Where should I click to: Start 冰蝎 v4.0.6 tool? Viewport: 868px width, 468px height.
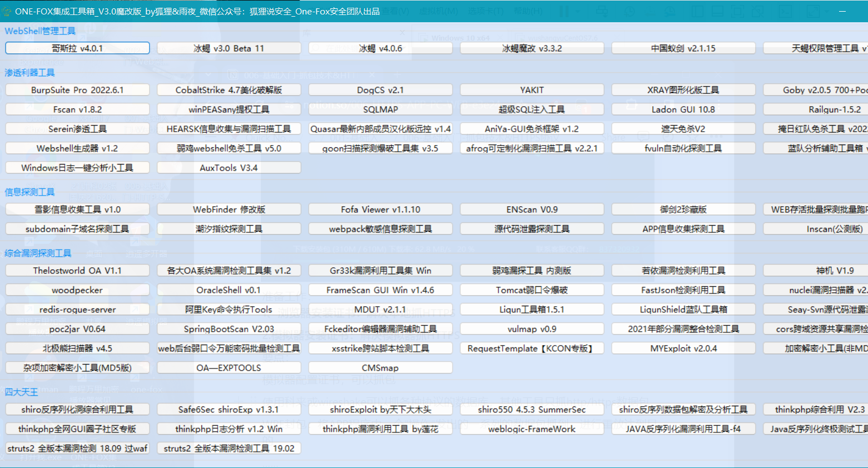[x=380, y=48]
